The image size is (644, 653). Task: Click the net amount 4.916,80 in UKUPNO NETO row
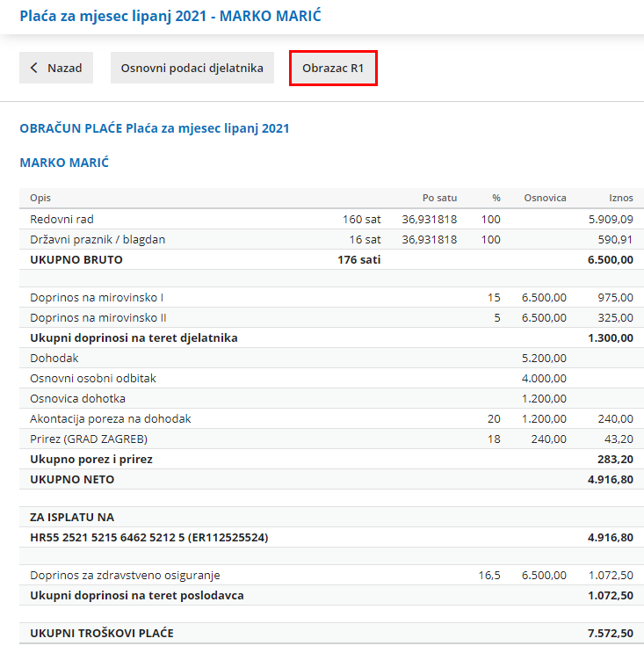pos(611,479)
